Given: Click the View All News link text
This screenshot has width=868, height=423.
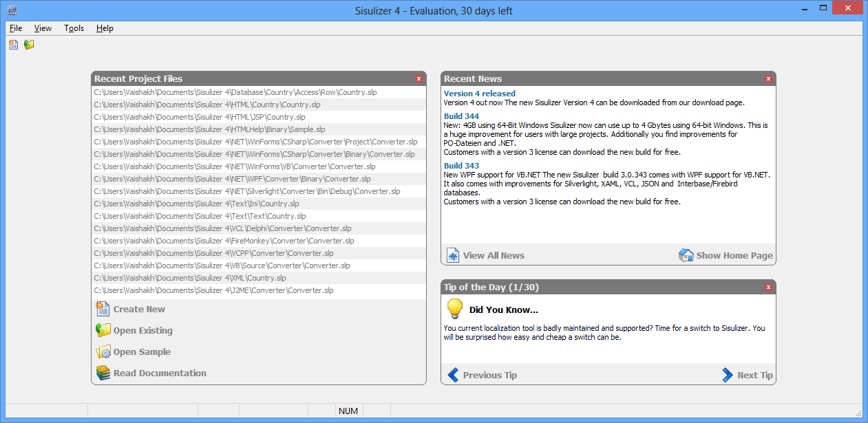Looking at the screenshot, I should point(494,255).
